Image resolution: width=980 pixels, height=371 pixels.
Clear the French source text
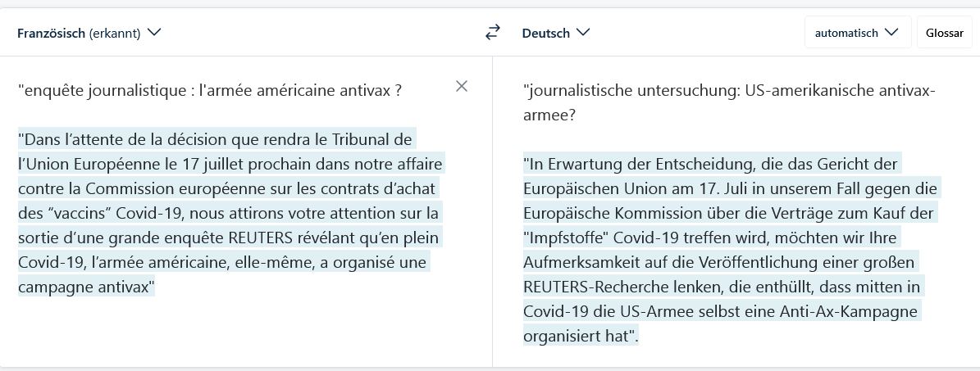pos(462,86)
